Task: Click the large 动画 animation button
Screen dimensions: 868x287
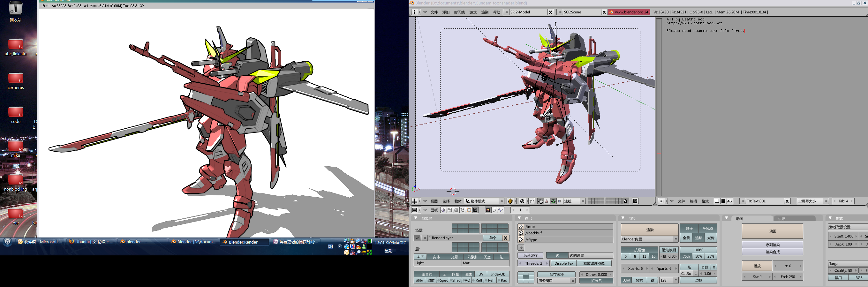Action: click(x=772, y=231)
